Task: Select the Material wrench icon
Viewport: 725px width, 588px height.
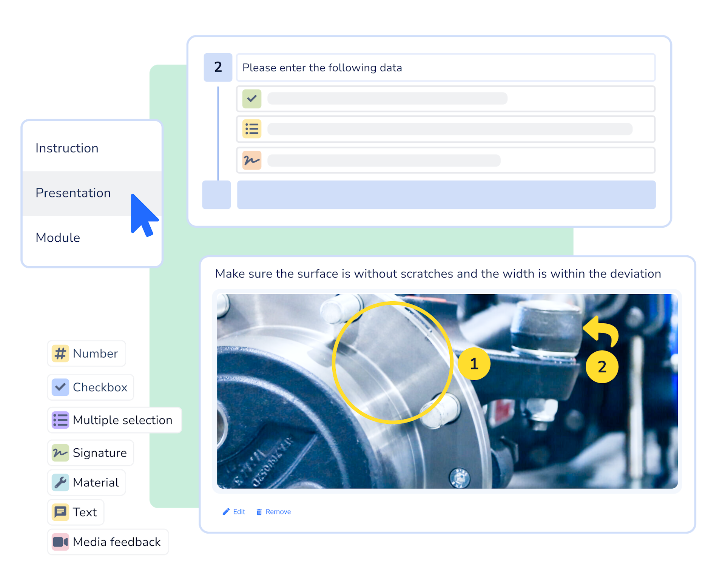Action: (60, 482)
